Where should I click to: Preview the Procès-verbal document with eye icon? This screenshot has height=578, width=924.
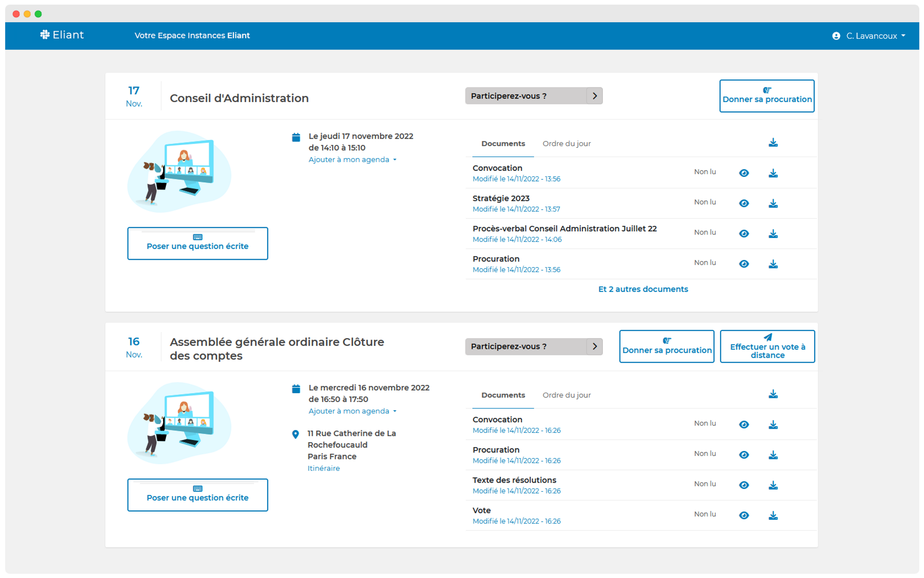[744, 234]
